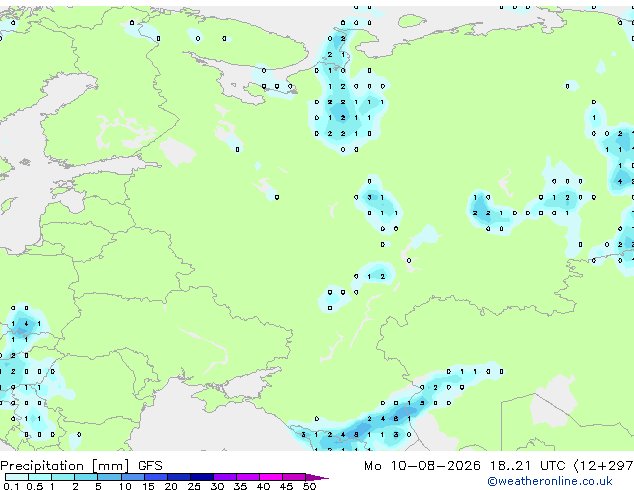Click the '0.5' legend label
Screen dimensions: 634x490
34,486
